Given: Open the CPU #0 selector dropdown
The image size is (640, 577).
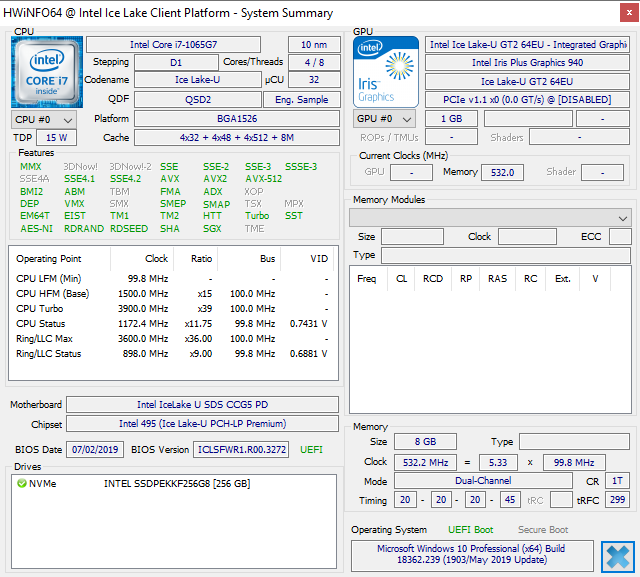Looking at the screenshot, I should tap(44, 120).
